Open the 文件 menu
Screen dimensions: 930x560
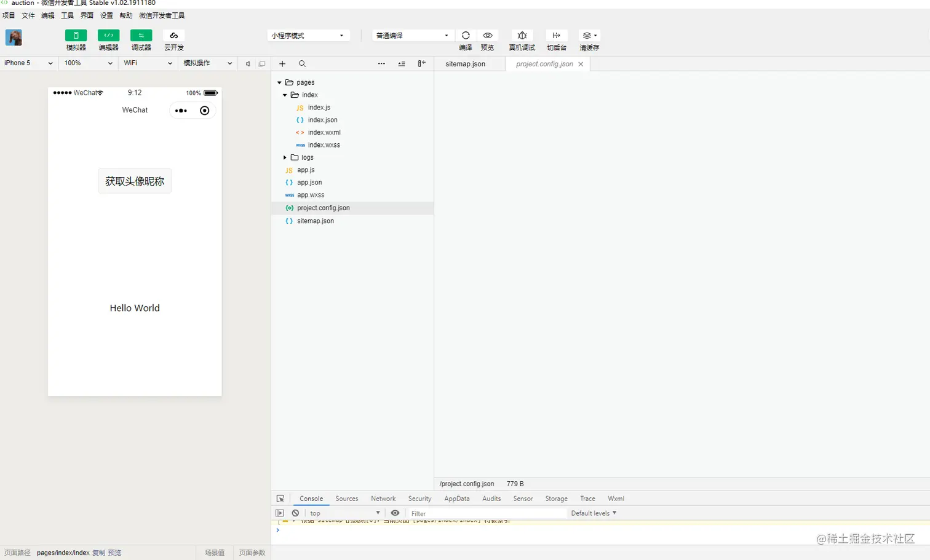28,15
